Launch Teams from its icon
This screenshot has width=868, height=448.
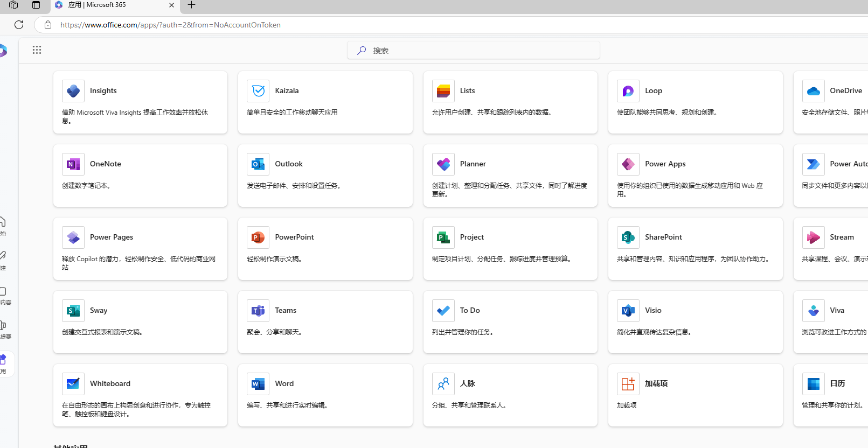(x=258, y=311)
